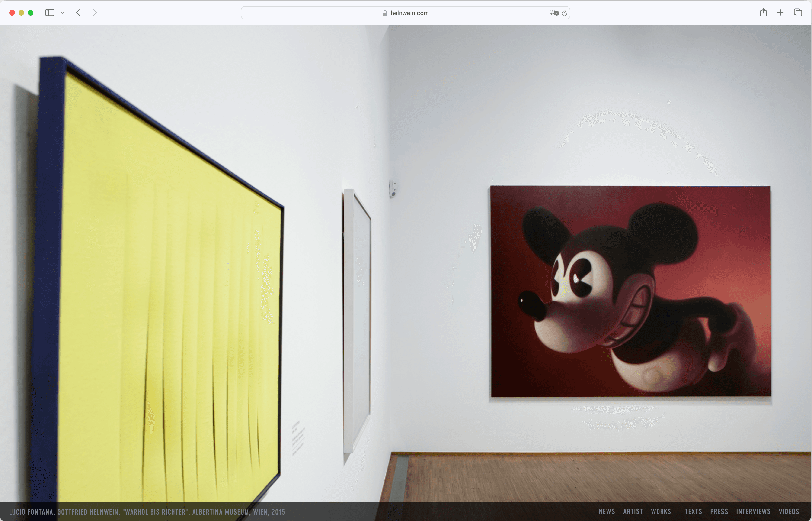The width and height of the screenshot is (812, 521).
Task: Enter full screen with the green button
Action: 31,13
